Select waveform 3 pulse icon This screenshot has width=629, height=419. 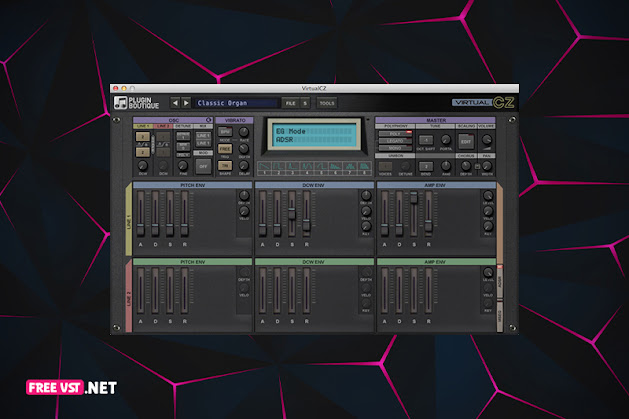tap(293, 168)
